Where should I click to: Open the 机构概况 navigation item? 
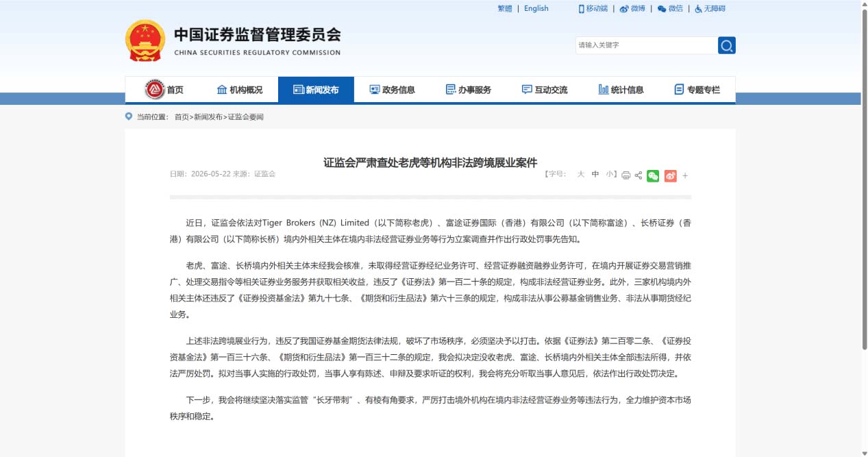[x=240, y=90]
